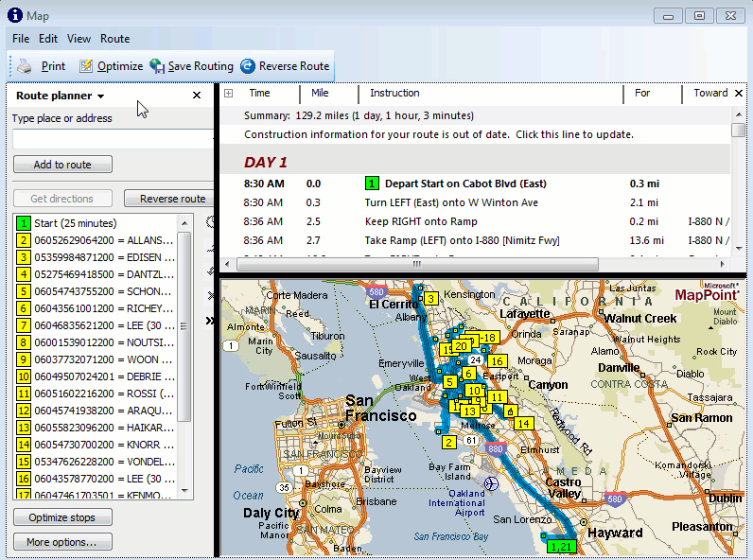The image size is (753, 560).
Task: Click number 15 icon for VONDEL stop
Action: coord(23,462)
